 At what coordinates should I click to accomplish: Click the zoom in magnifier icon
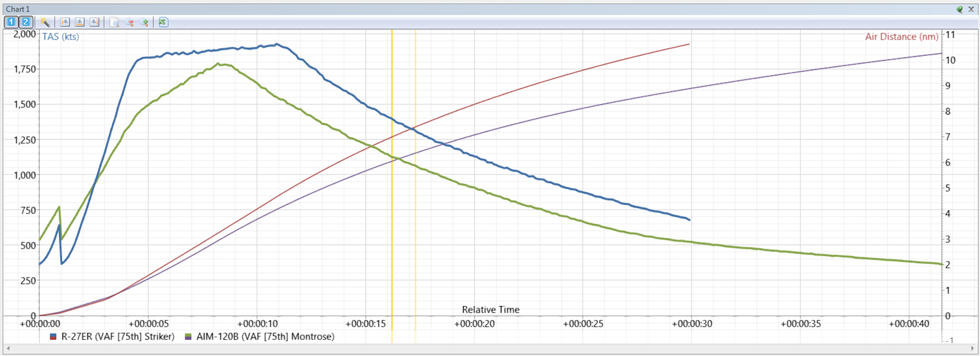point(144,22)
